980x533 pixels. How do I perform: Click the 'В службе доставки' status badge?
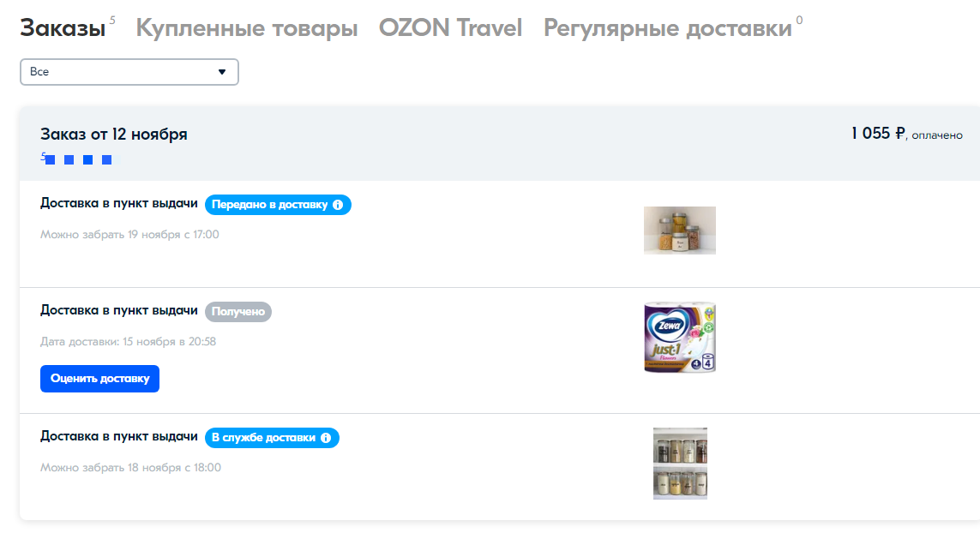(x=272, y=438)
